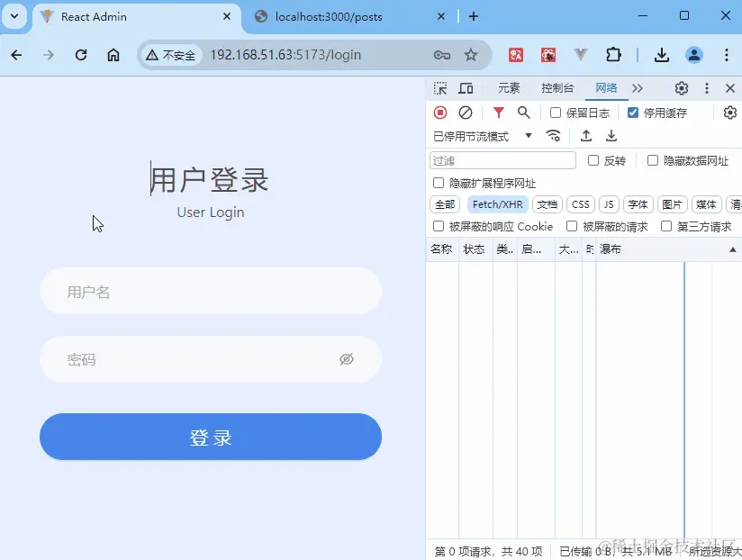Viewport: 742px width, 560px height.
Task: Toggle password visibility with the eye icon
Action: coord(347,359)
